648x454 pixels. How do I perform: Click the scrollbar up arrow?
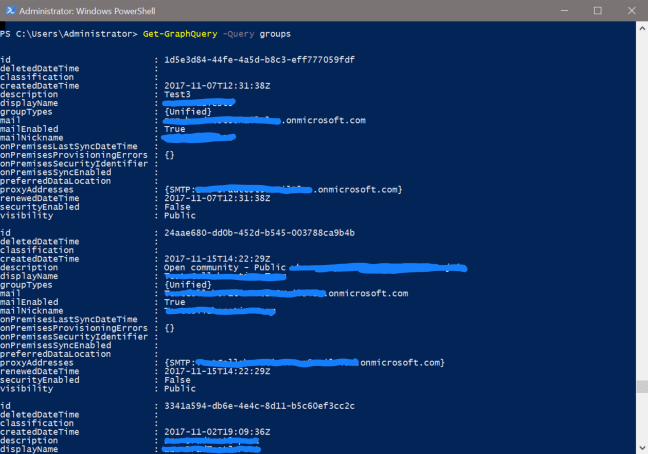pyautogui.click(x=641, y=28)
